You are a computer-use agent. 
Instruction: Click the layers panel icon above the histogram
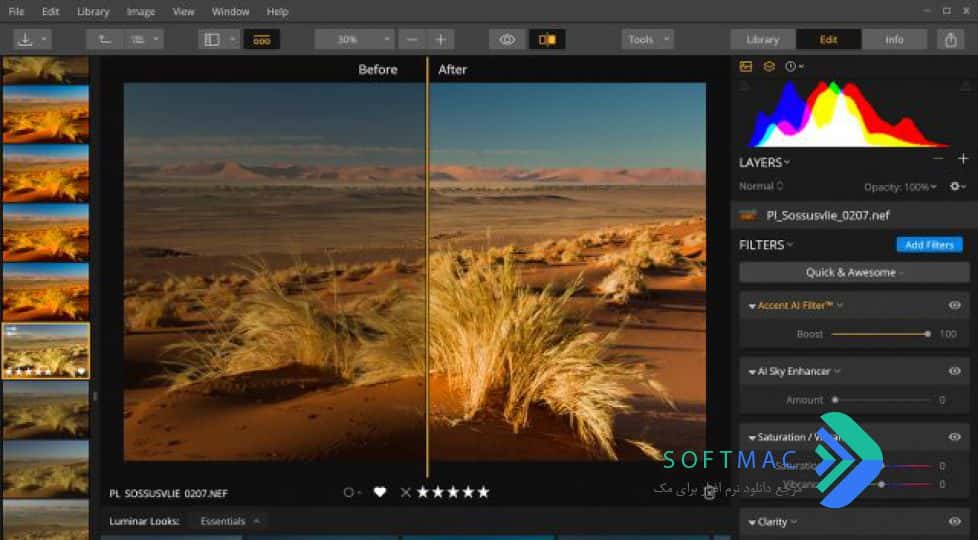tap(769, 66)
